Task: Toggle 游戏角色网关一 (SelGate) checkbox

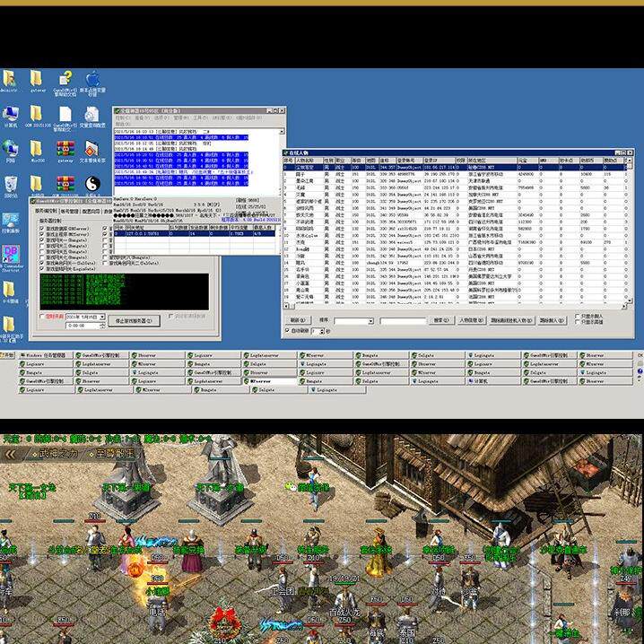Action: click(x=42, y=263)
